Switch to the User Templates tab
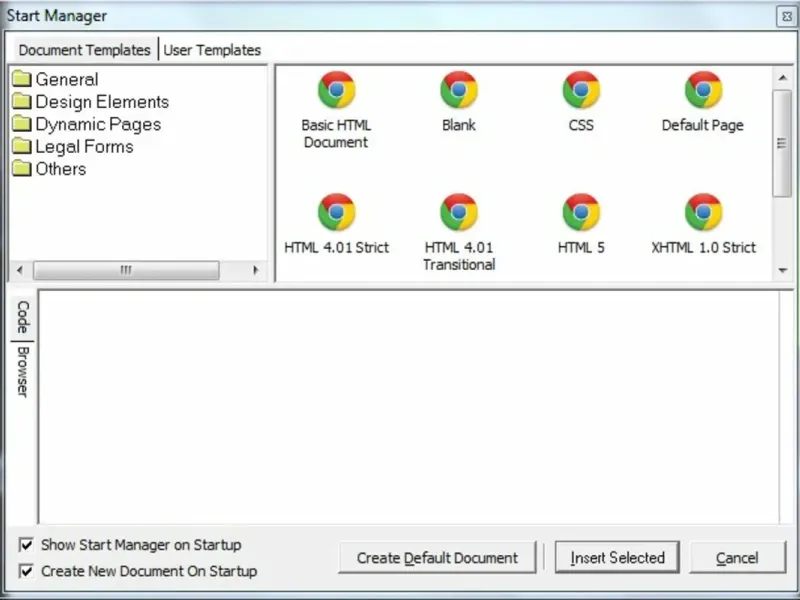Viewport: 800px width, 600px height. [x=212, y=50]
